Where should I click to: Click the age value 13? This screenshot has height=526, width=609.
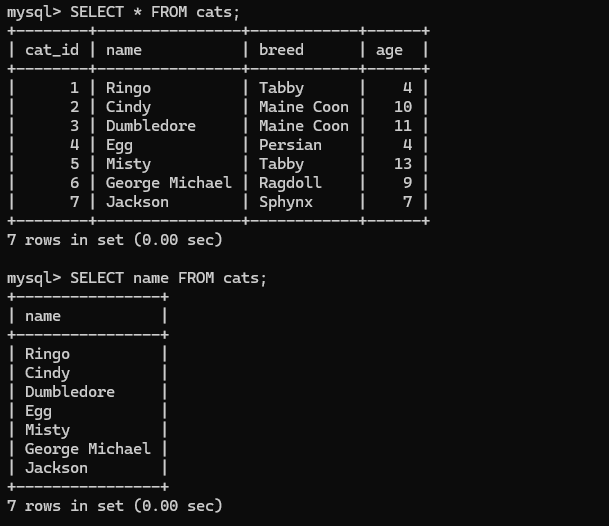click(x=403, y=164)
